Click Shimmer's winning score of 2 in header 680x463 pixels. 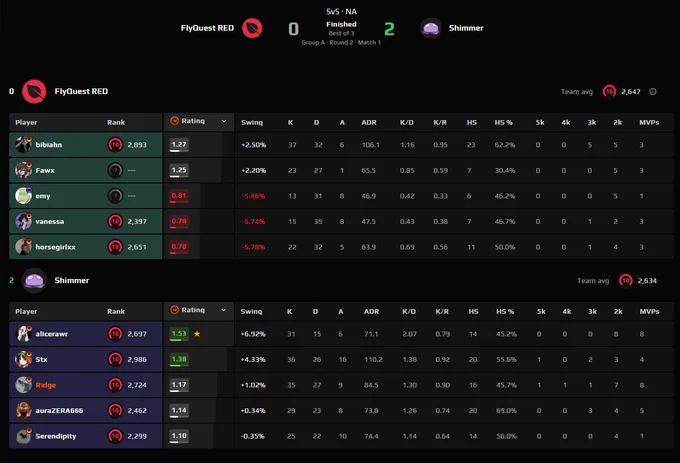coord(389,29)
